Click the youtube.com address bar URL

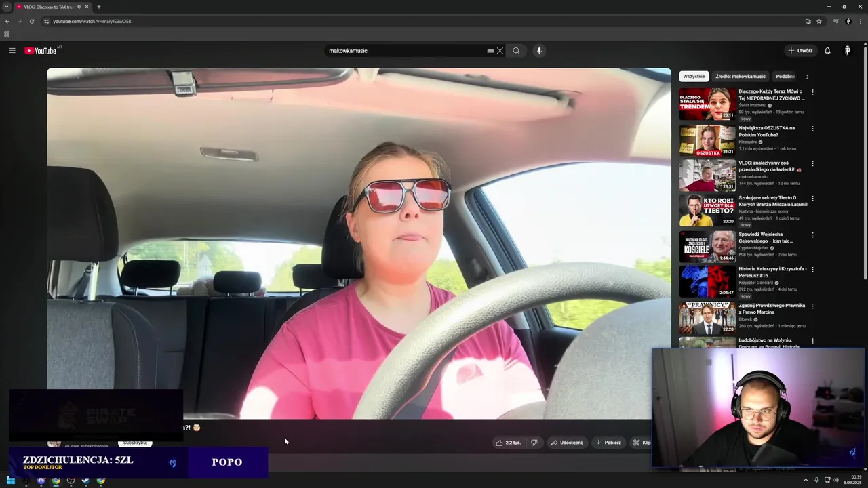tap(92, 21)
